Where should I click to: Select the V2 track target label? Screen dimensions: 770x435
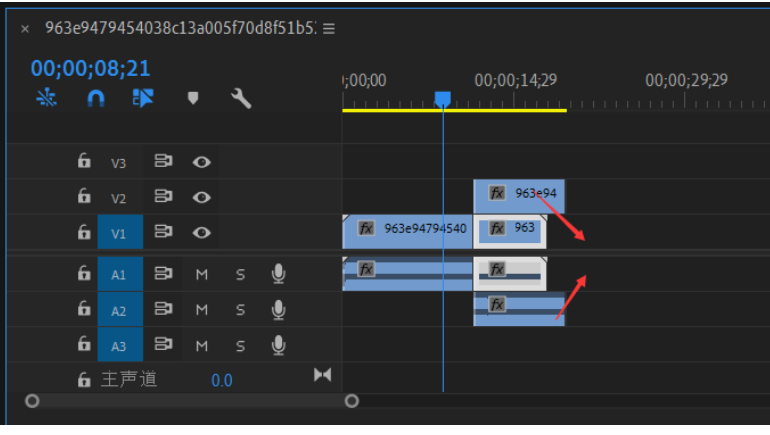point(118,198)
